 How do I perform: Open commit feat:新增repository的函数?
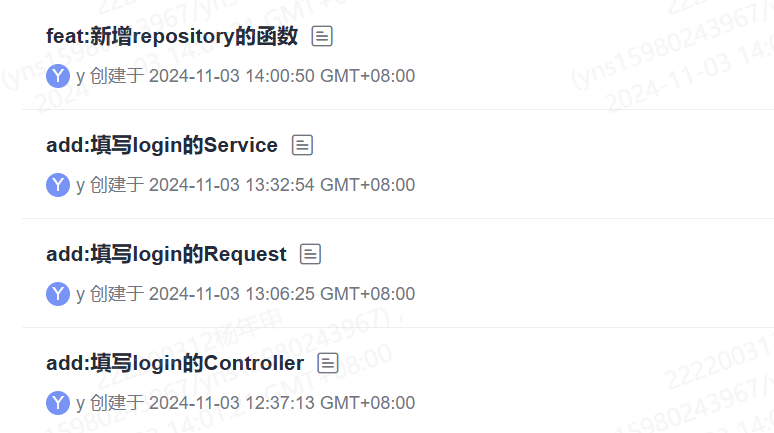coord(172,37)
